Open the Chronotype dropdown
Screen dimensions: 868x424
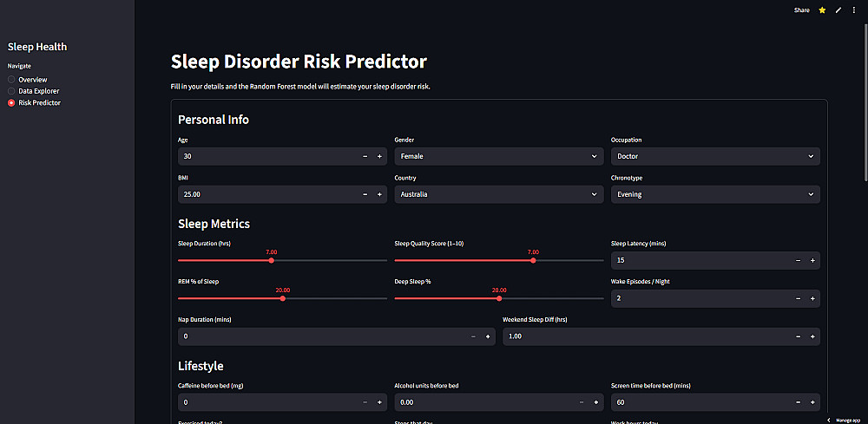tap(715, 194)
